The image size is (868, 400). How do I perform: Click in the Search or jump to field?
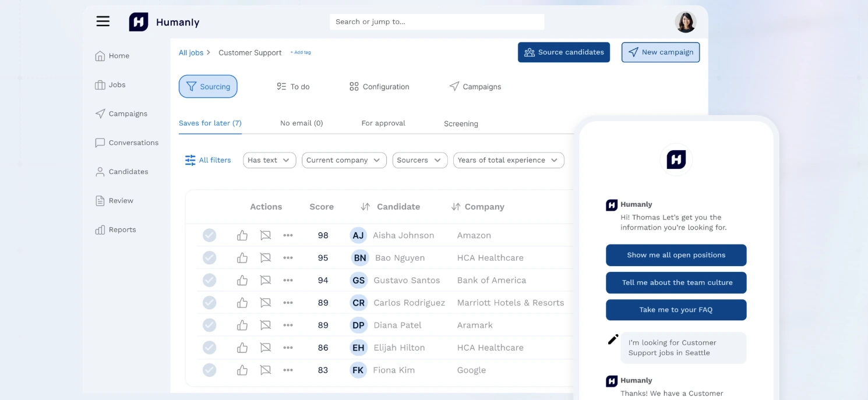point(437,22)
